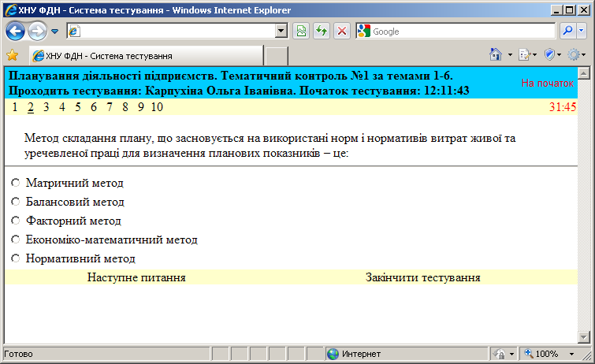This screenshot has width=595, height=364.
Task: Click the Home page icon
Action: tap(496, 54)
